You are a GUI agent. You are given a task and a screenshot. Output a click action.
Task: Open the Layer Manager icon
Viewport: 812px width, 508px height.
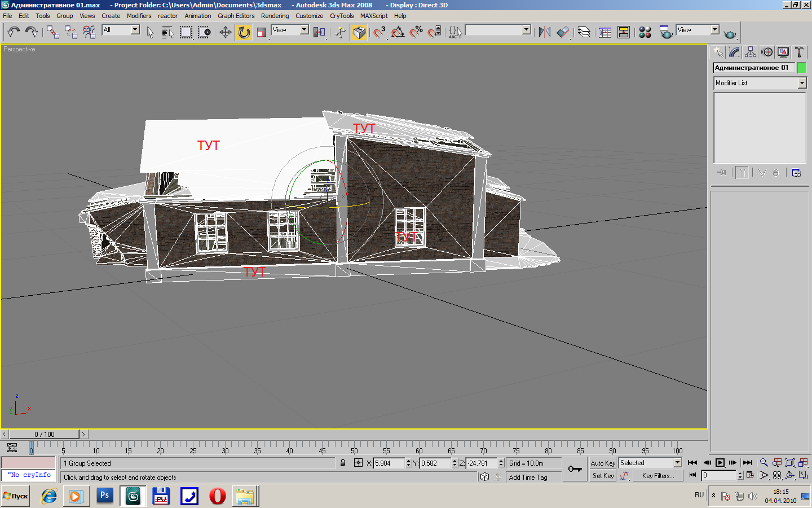click(584, 32)
